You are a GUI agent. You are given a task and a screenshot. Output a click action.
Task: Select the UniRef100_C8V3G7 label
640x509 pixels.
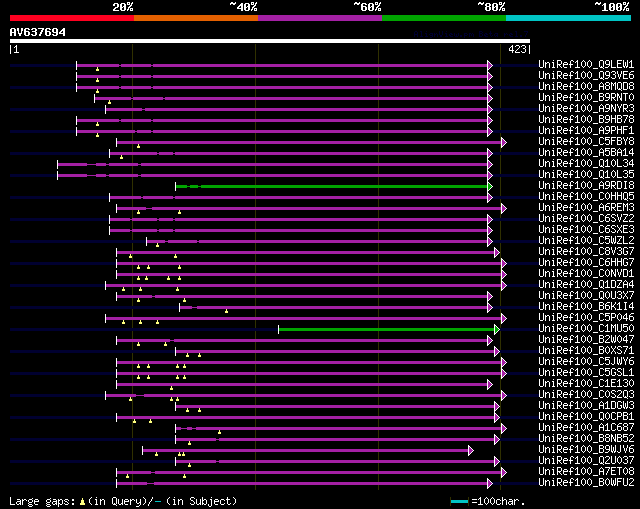(586, 252)
